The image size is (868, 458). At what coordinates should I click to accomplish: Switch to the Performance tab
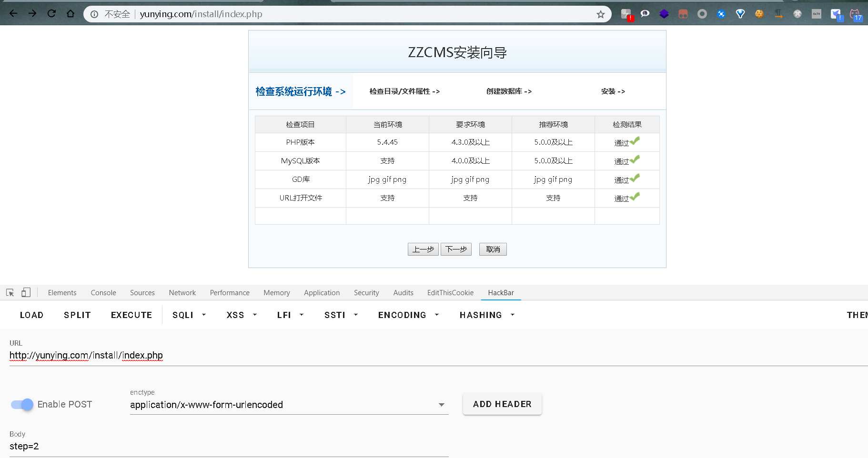point(230,292)
